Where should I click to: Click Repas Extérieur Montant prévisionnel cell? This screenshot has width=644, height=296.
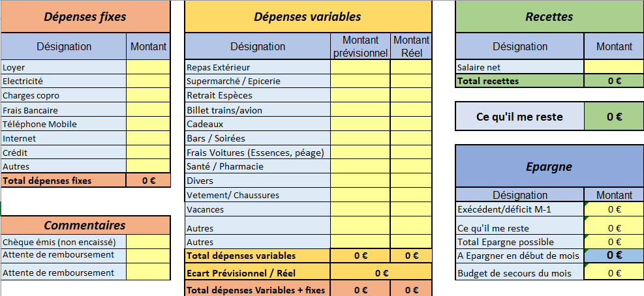[360, 67]
